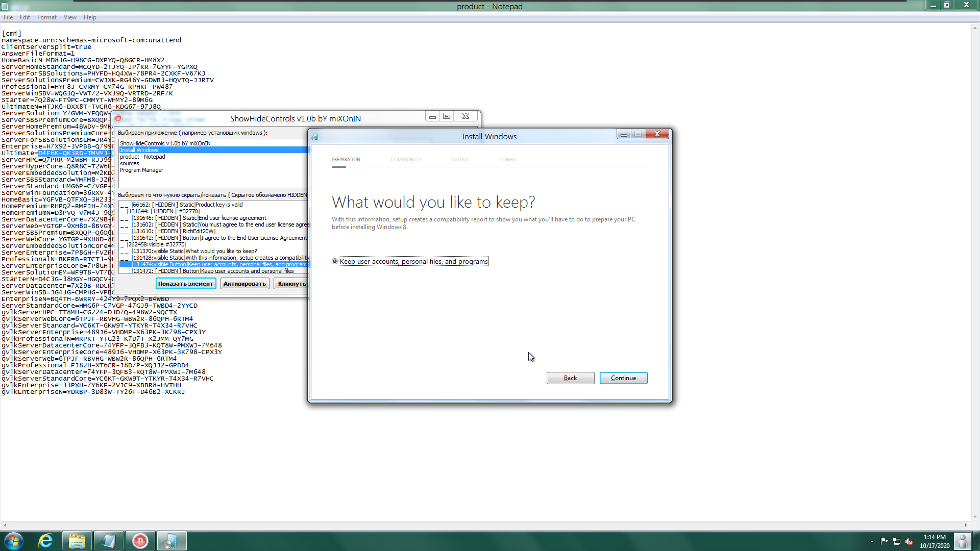Click the Notepad title bar system icon
This screenshot has width=980, height=551.
(5, 6)
